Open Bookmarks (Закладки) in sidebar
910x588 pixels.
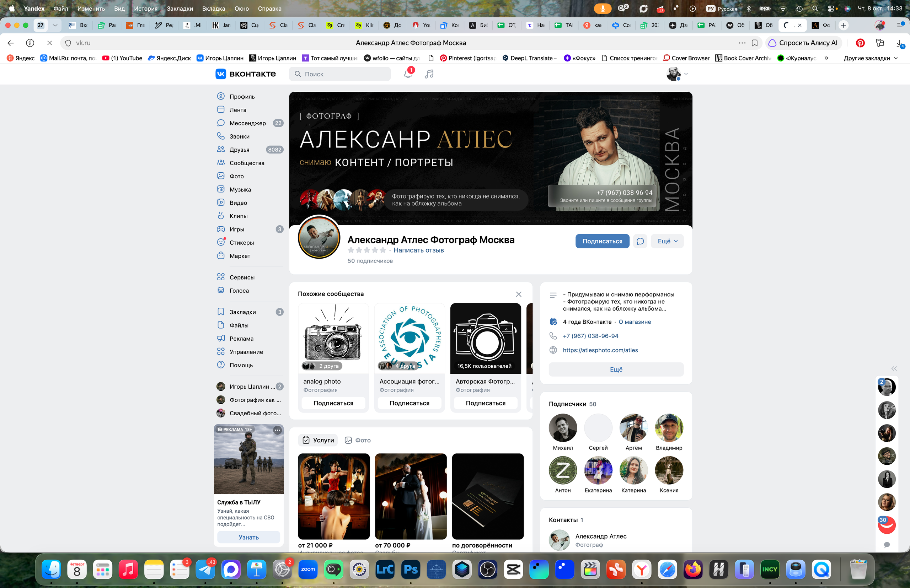click(x=250, y=312)
